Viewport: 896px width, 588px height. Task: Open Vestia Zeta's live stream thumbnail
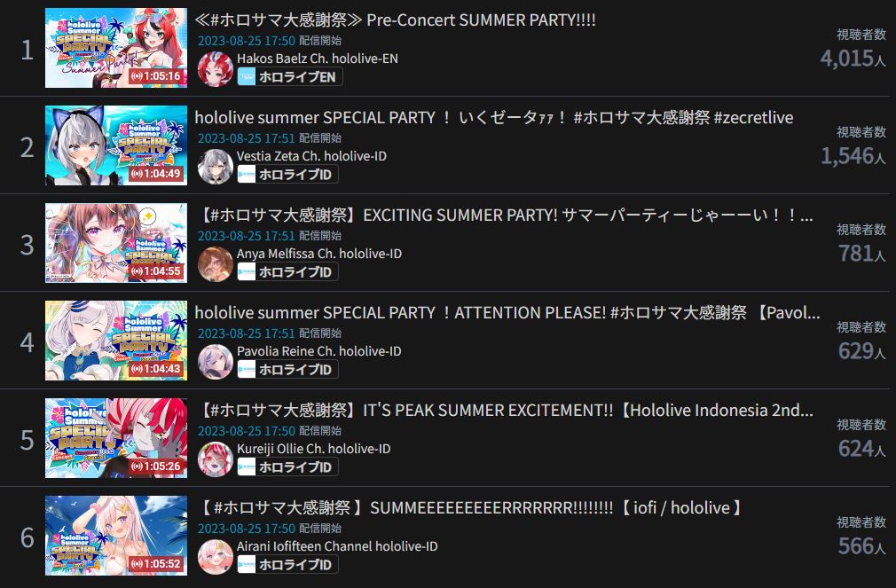point(116,145)
